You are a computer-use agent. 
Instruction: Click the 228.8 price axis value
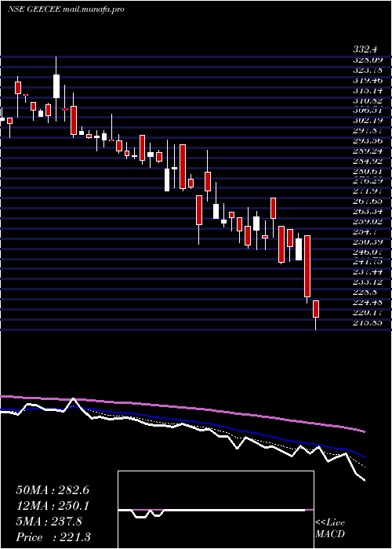[x=365, y=293]
